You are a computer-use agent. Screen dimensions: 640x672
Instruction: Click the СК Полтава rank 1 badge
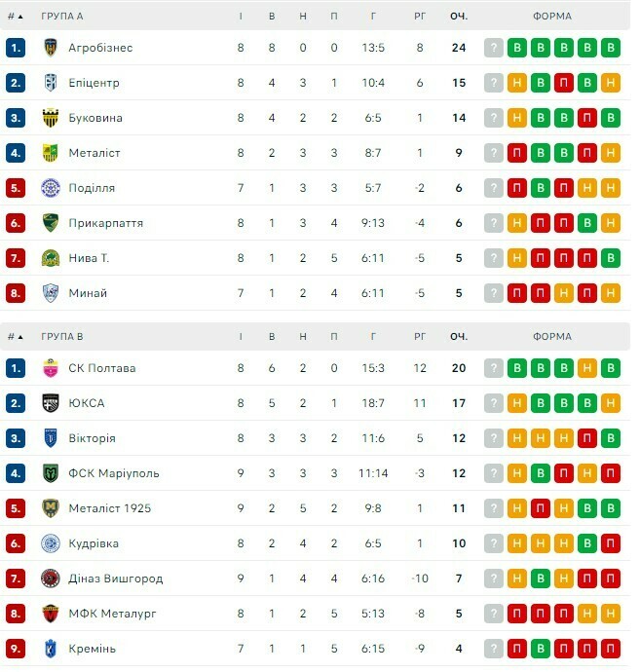[15, 368]
